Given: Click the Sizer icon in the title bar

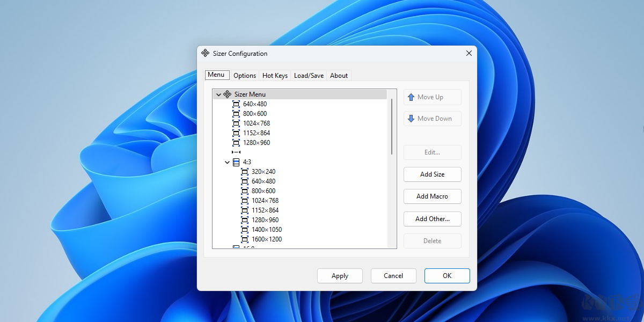Looking at the screenshot, I should click(x=205, y=53).
